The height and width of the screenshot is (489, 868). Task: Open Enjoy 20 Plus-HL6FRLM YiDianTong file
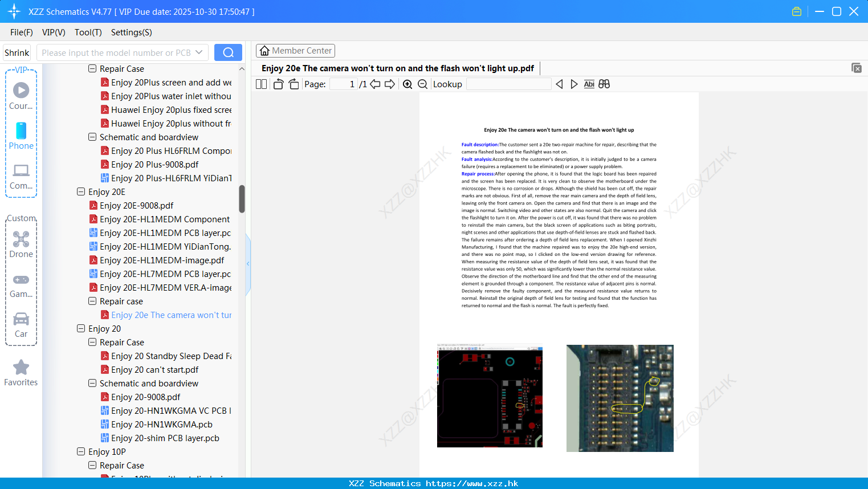tap(171, 178)
